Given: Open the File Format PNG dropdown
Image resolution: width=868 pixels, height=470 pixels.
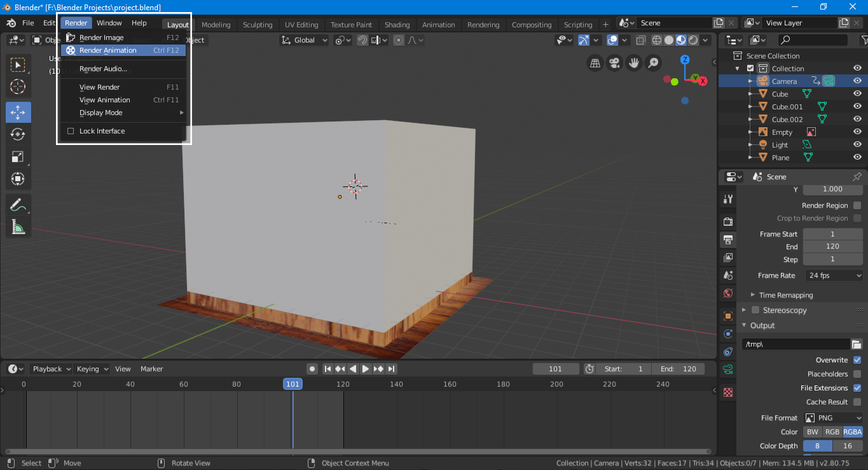Looking at the screenshot, I should [x=834, y=418].
